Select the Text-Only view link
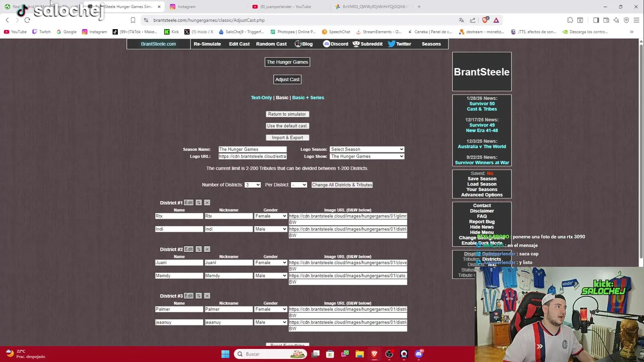 coord(261,98)
